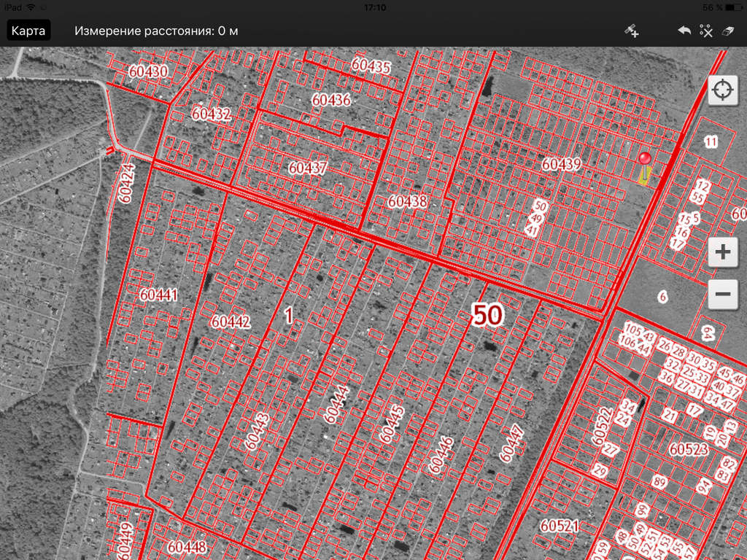
Task: Select the eraser tool
Action: (727, 31)
